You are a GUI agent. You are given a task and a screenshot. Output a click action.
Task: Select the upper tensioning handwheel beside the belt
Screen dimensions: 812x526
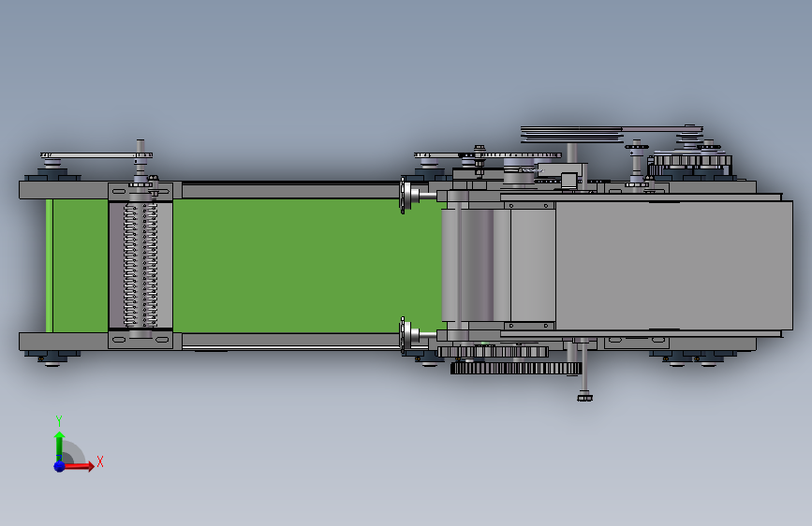tap(409, 195)
